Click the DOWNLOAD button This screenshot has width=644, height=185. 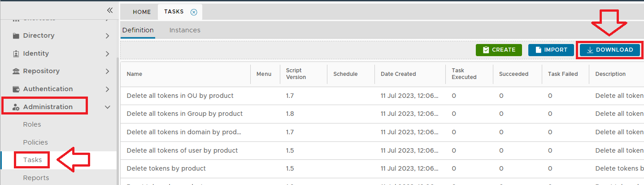[x=609, y=50]
